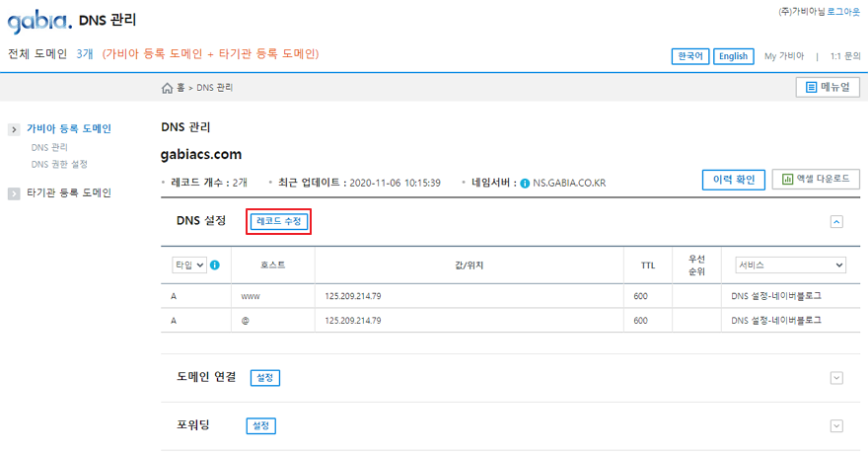
Task: Switch language to 한국어
Action: point(690,56)
